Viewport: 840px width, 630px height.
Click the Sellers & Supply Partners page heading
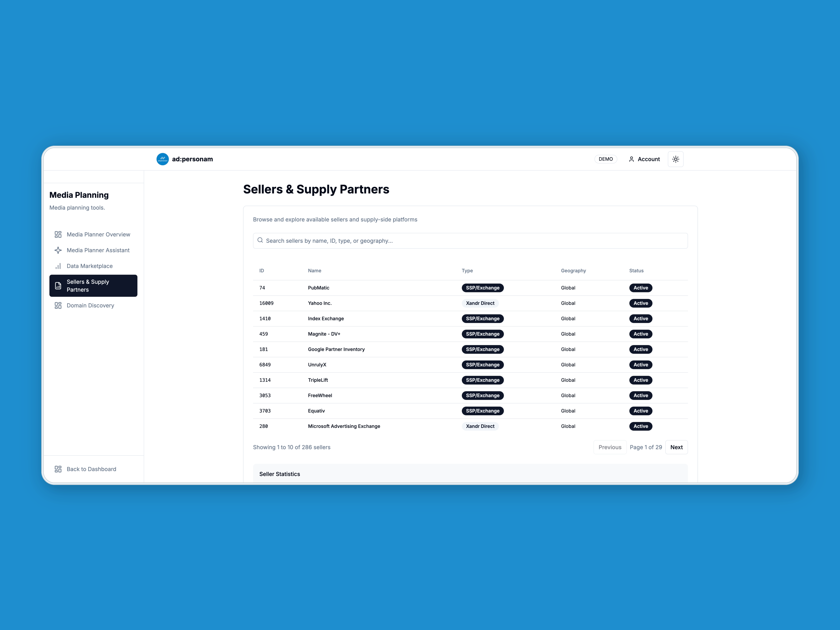tap(316, 189)
